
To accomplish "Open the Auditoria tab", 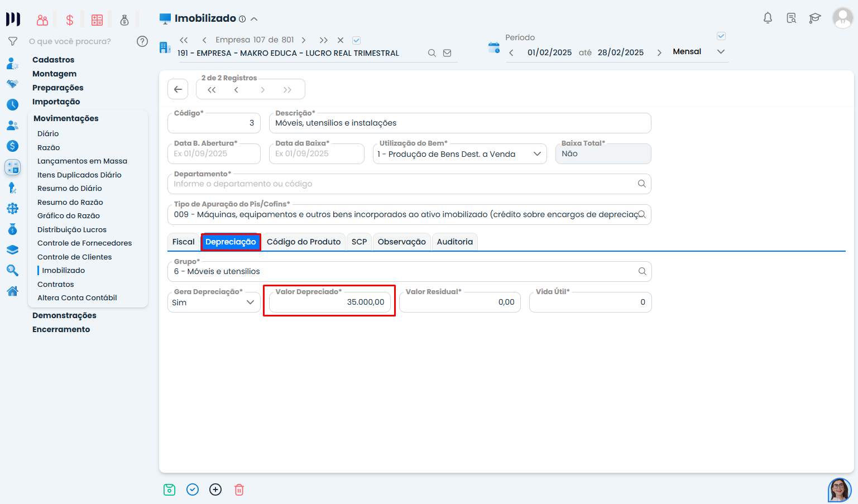I will (454, 242).
